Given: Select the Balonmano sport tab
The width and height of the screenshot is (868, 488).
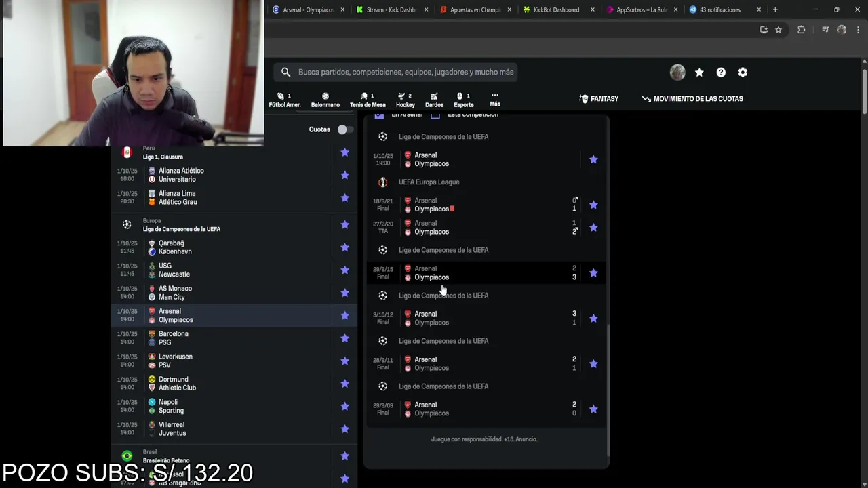Looking at the screenshot, I should coord(325,100).
